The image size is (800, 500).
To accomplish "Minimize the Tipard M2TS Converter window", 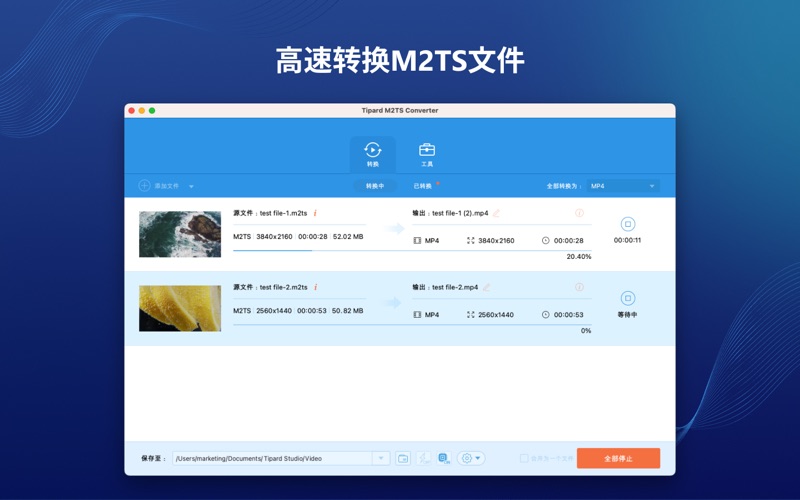I will pyautogui.click(x=141, y=110).
